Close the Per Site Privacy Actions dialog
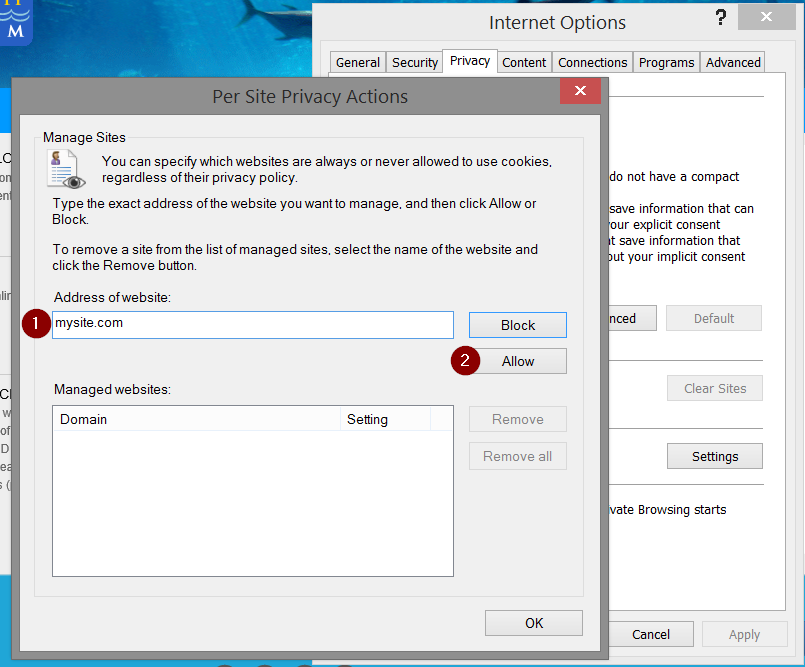 pyautogui.click(x=580, y=92)
